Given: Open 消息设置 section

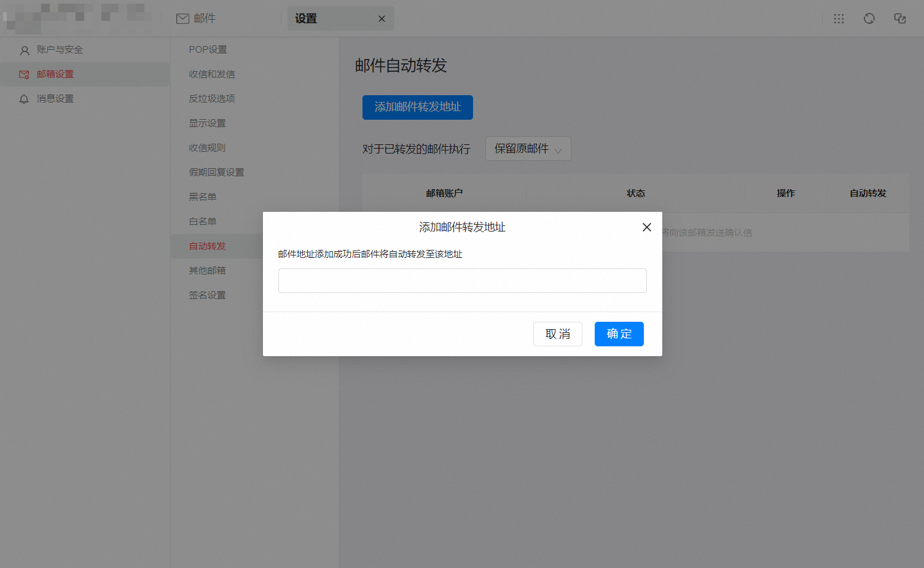Looking at the screenshot, I should (x=85, y=99).
